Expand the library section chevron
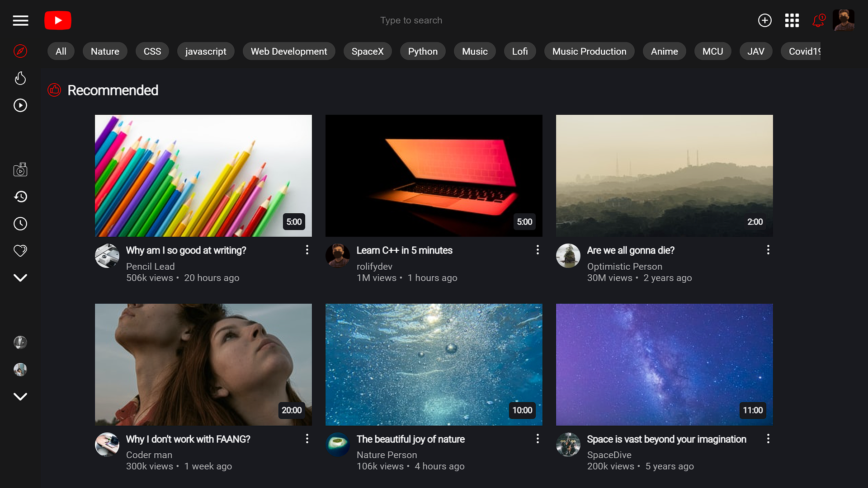 [x=20, y=278]
